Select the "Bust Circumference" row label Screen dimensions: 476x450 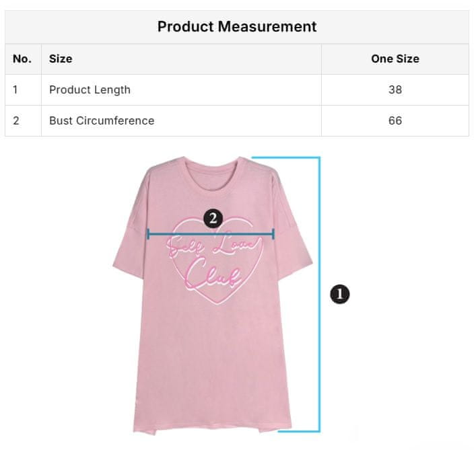(102, 121)
